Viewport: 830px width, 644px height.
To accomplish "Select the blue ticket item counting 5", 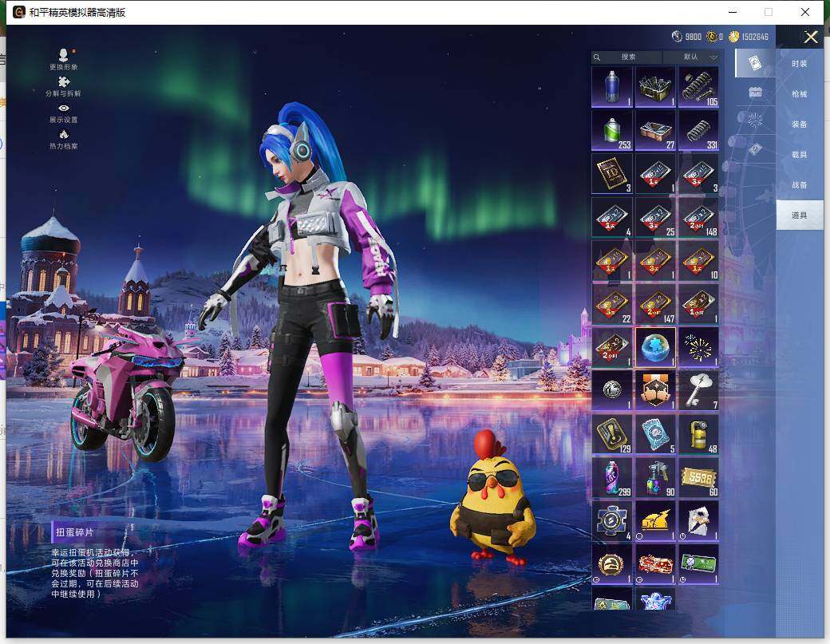I will point(655,434).
